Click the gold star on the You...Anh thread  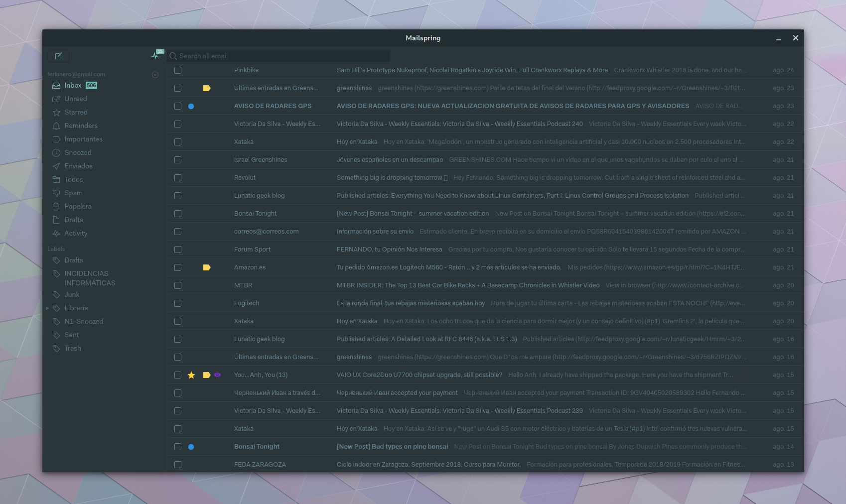[x=191, y=375]
